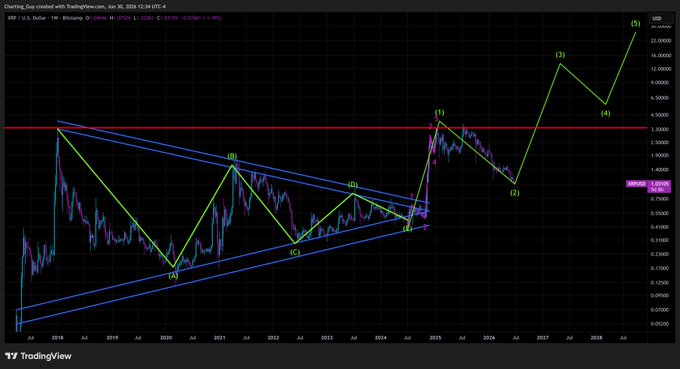Click the 1.90000 price axis label
This screenshot has height=369, width=680.
[660, 155]
